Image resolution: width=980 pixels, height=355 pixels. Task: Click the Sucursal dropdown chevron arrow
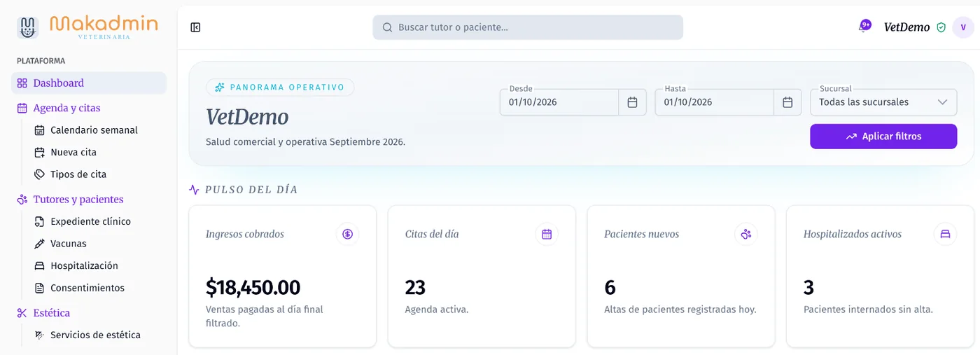[941, 102]
